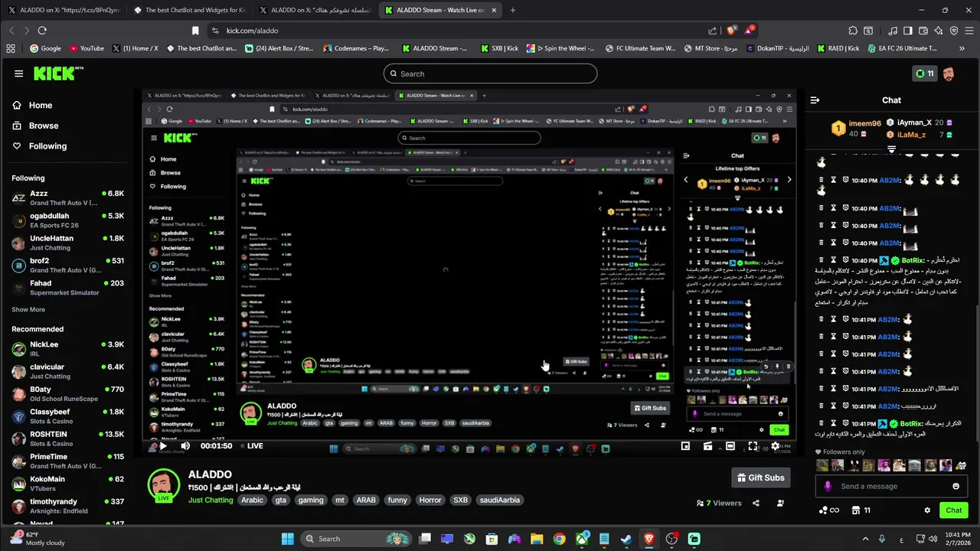Enter fullscreen on the video player
Screen dimensions: 980x551
(753, 446)
